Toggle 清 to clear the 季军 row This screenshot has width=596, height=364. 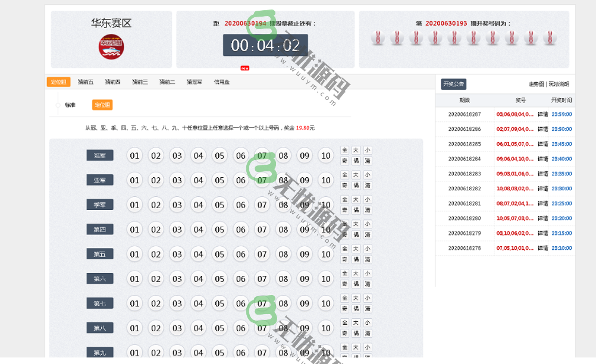click(x=368, y=210)
